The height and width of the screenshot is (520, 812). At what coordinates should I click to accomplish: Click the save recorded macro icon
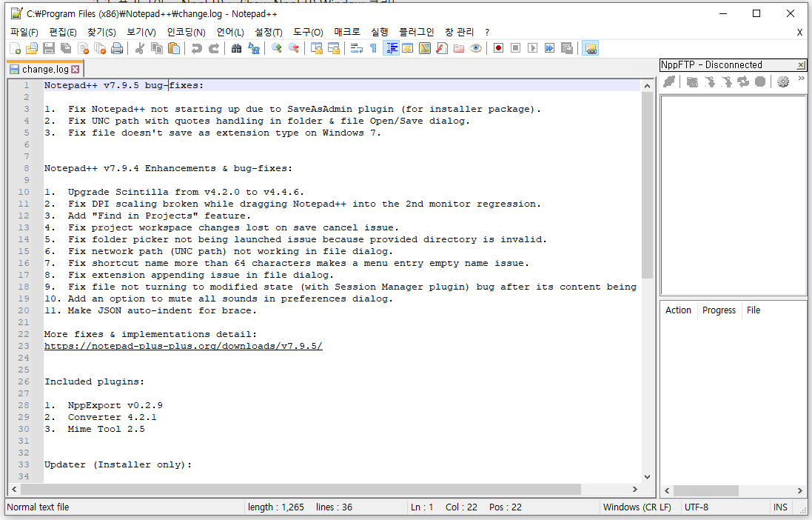tap(567, 49)
